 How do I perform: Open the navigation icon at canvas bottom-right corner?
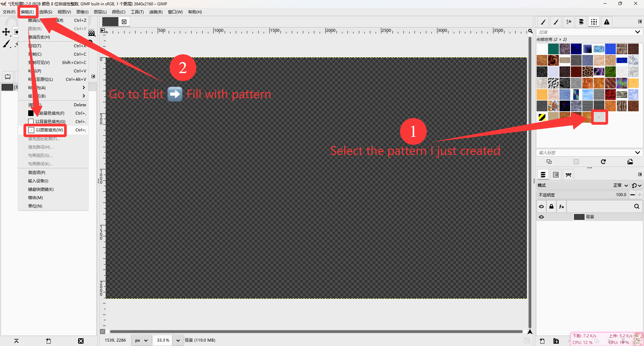pyautogui.click(x=530, y=332)
